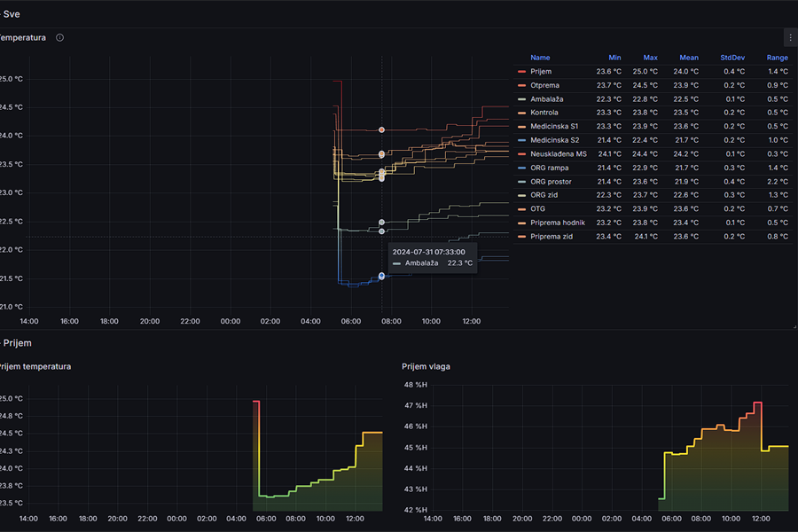Image resolution: width=798 pixels, height=532 pixels.
Task: Toggle the Prijem series in legend
Action: pyautogui.click(x=541, y=72)
